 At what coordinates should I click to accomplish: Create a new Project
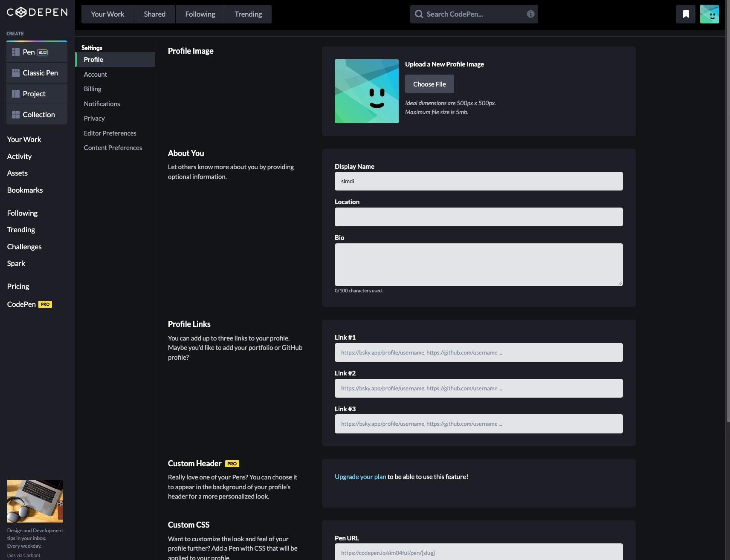click(x=37, y=94)
